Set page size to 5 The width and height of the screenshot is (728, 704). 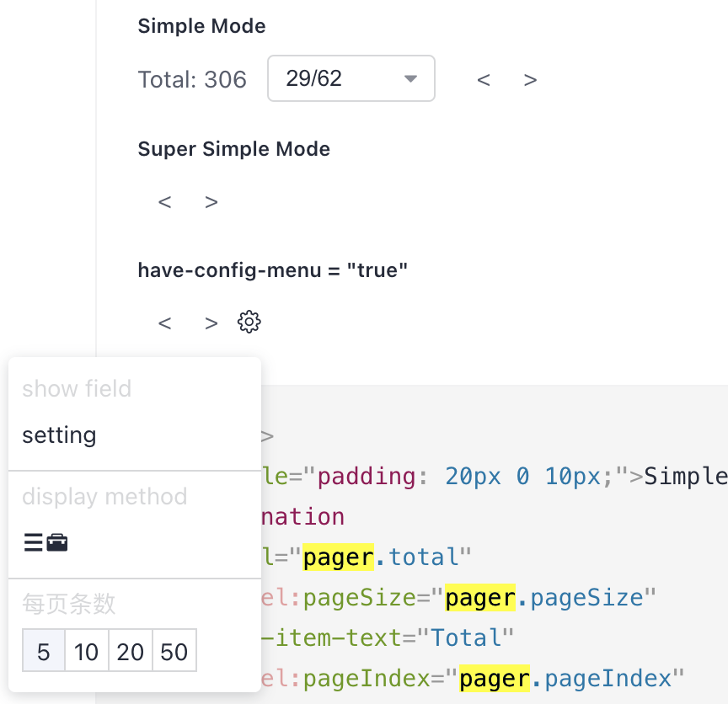(x=44, y=651)
